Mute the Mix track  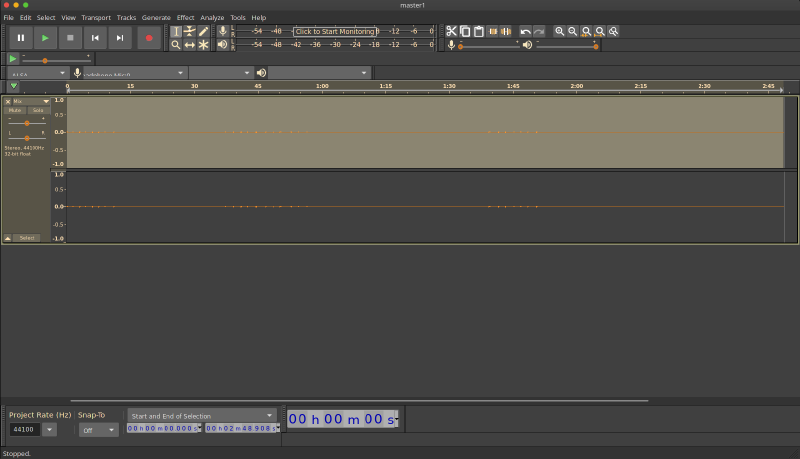(x=15, y=110)
